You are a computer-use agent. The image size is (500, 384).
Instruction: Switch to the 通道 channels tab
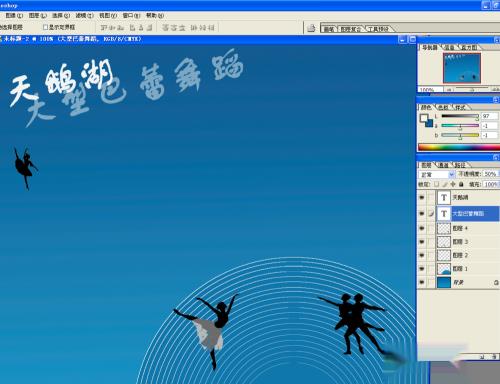point(443,165)
